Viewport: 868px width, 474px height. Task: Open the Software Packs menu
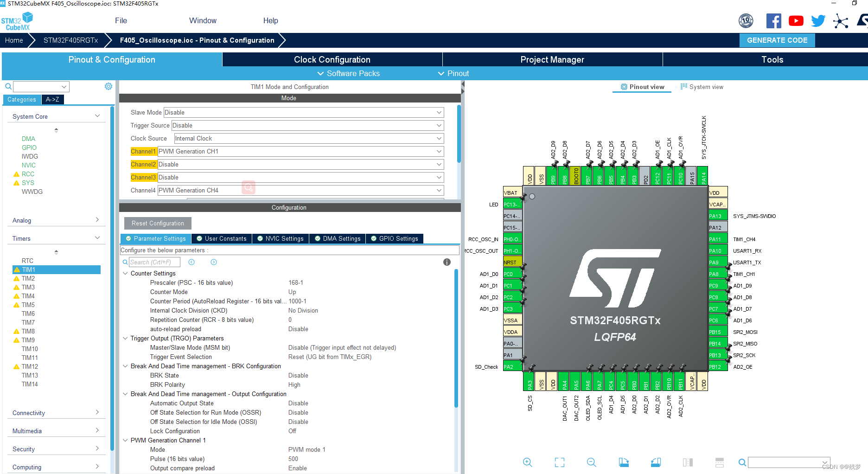click(348, 73)
